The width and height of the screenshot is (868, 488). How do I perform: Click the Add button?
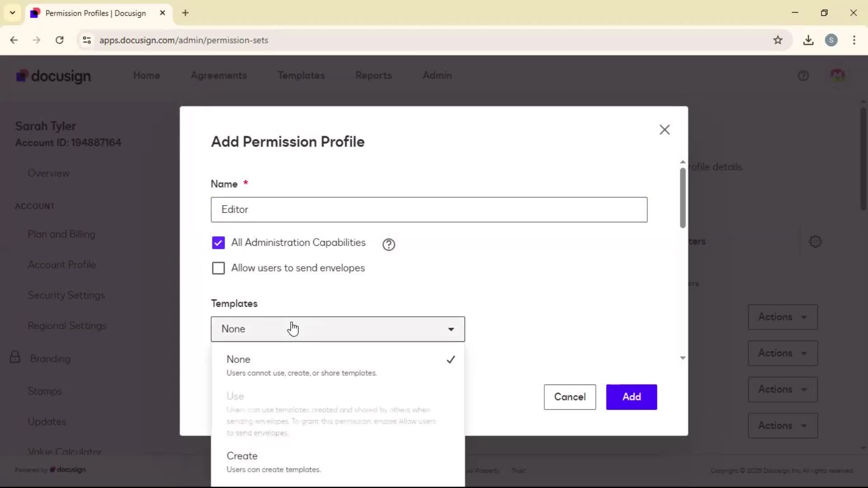tap(631, 397)
